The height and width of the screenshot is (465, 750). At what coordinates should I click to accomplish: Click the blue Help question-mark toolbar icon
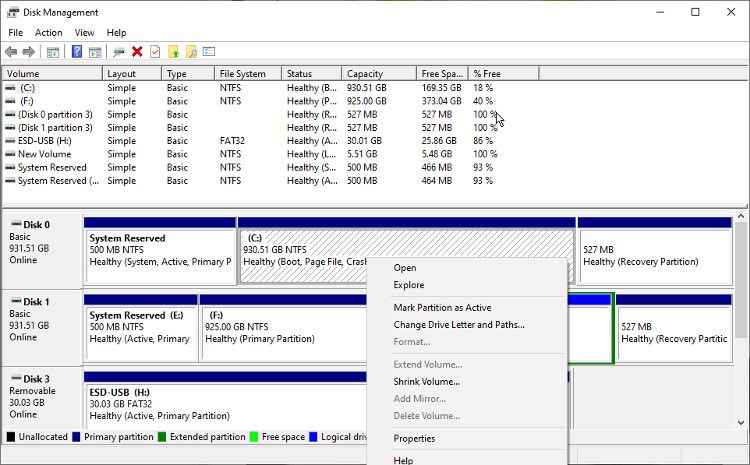pos(76,52)
